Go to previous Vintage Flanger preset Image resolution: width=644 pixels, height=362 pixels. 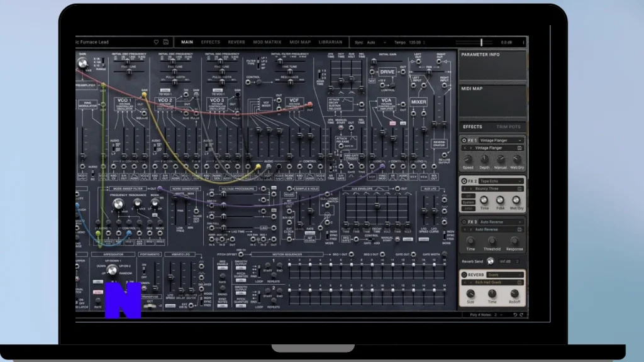[465, 148]
